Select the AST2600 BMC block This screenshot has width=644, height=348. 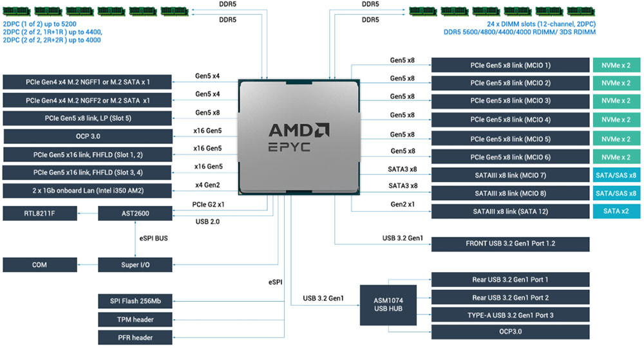pos(135,214)
